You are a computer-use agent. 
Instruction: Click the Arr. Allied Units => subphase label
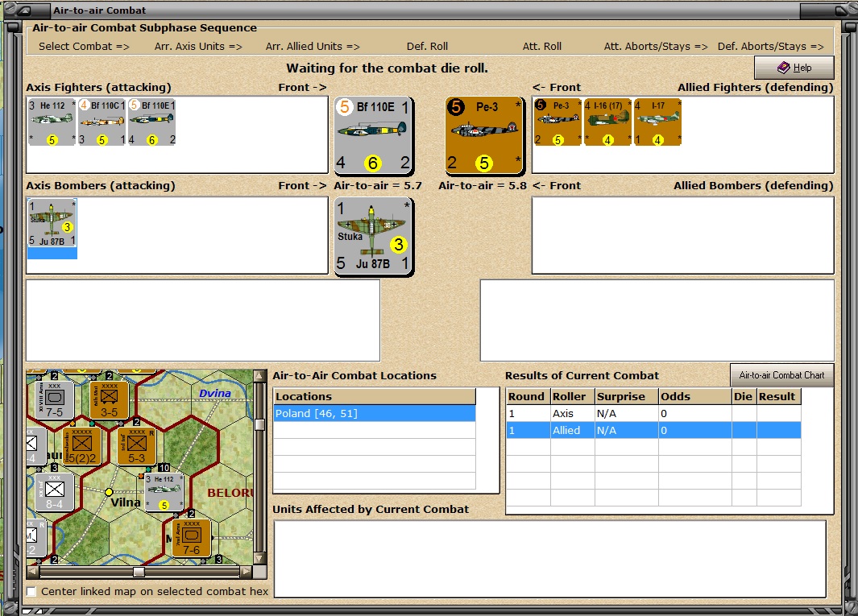[313, 47]
